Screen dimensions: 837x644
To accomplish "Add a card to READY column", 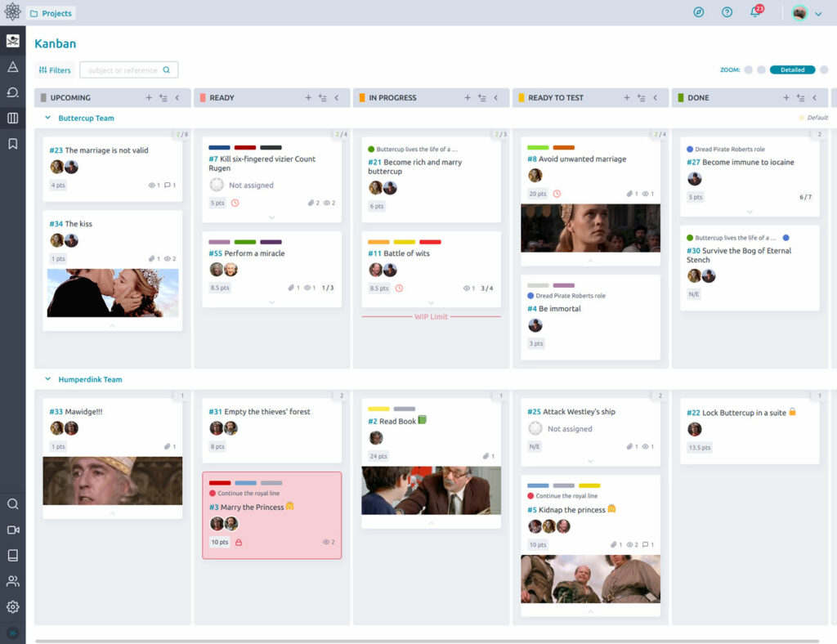I will [308, 97].
